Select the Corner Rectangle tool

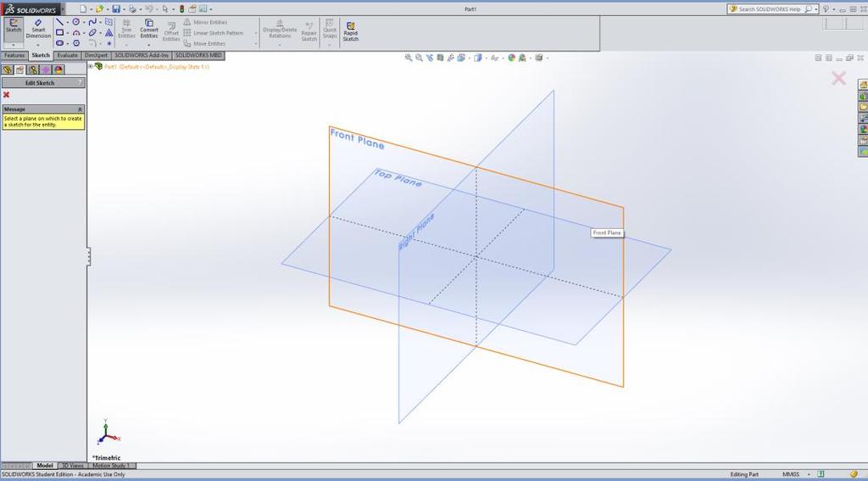coord(59,33)
